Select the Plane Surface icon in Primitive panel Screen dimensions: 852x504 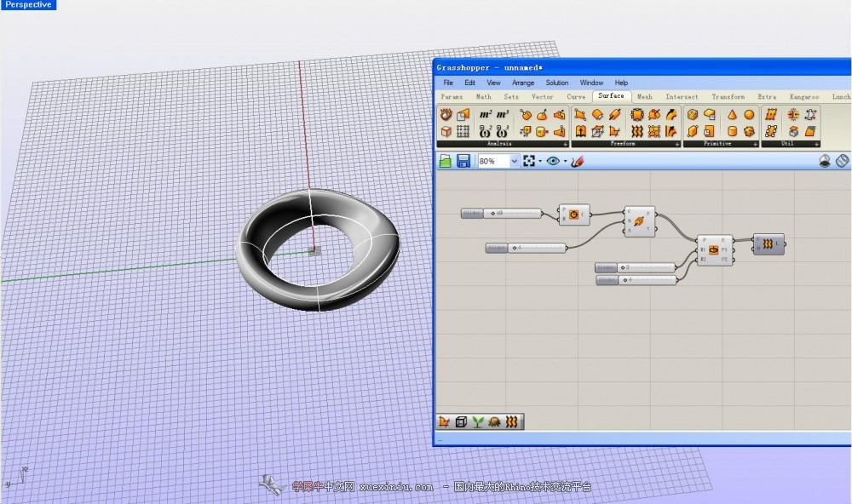(x=709, y=131)
